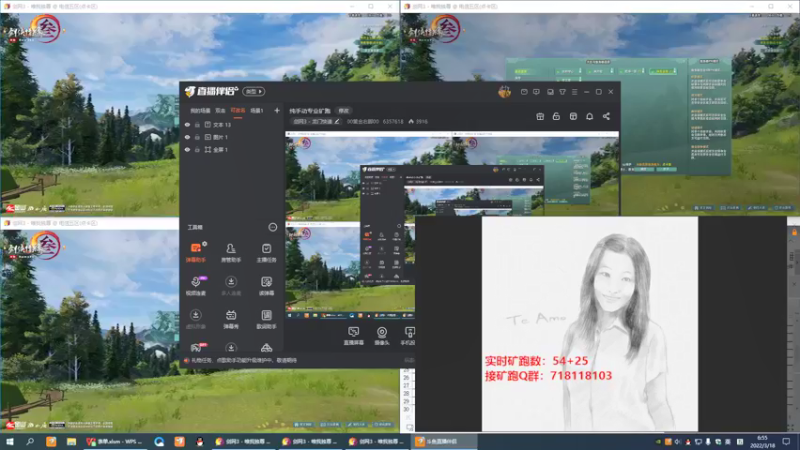Open the 弹幕助手 danmaku assistant tool

tap(195, 252)
